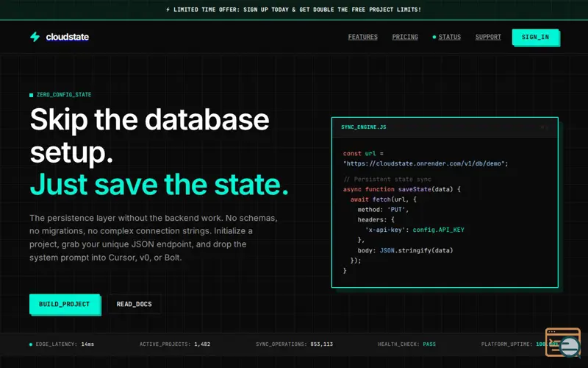
Task: Click the "method: 'PUT'," code line
Action: (x=383, y=210)
